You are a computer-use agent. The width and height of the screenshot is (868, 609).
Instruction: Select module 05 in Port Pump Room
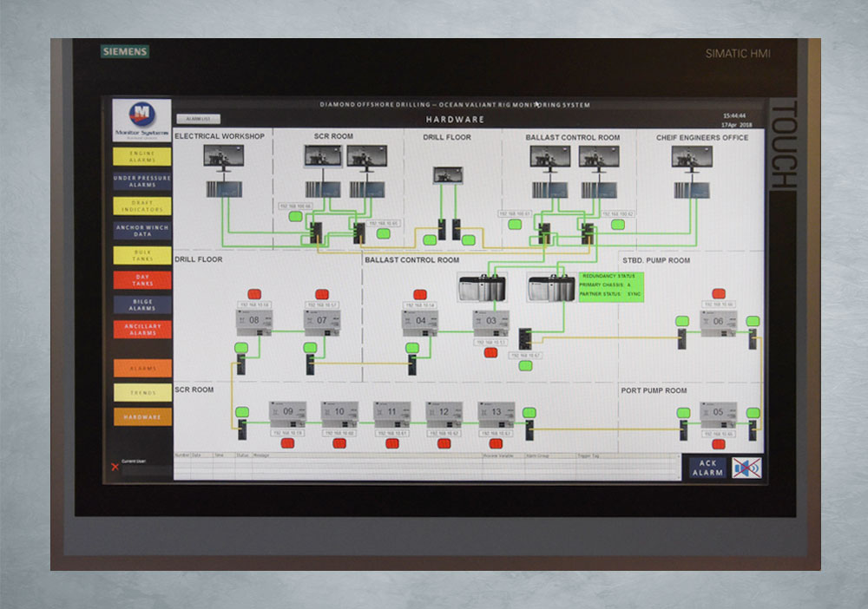click(718, 413)
